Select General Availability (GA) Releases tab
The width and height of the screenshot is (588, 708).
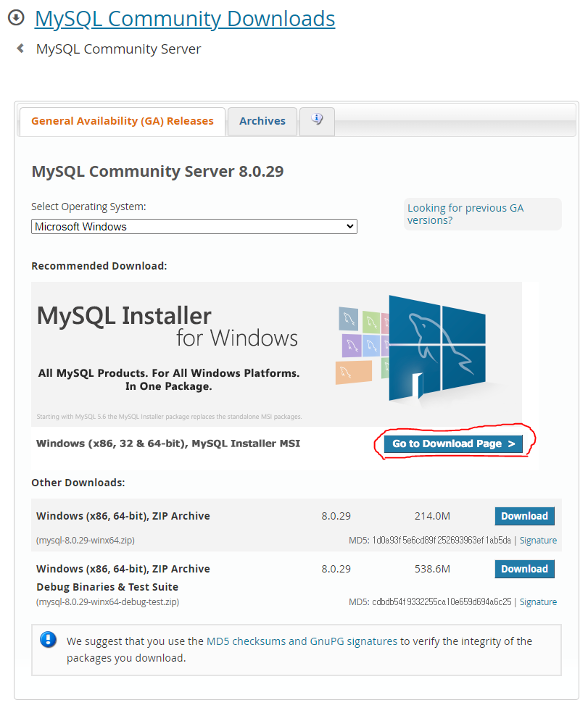[x=123, y=121]
